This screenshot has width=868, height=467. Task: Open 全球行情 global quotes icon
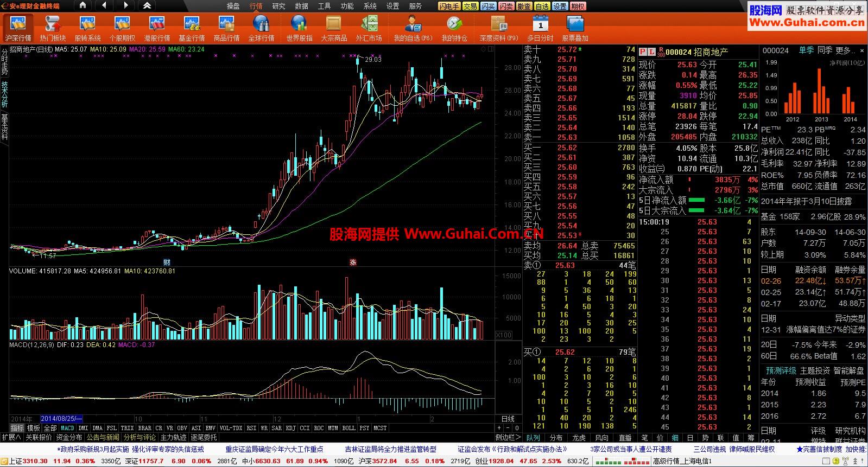tap(261, 28)
